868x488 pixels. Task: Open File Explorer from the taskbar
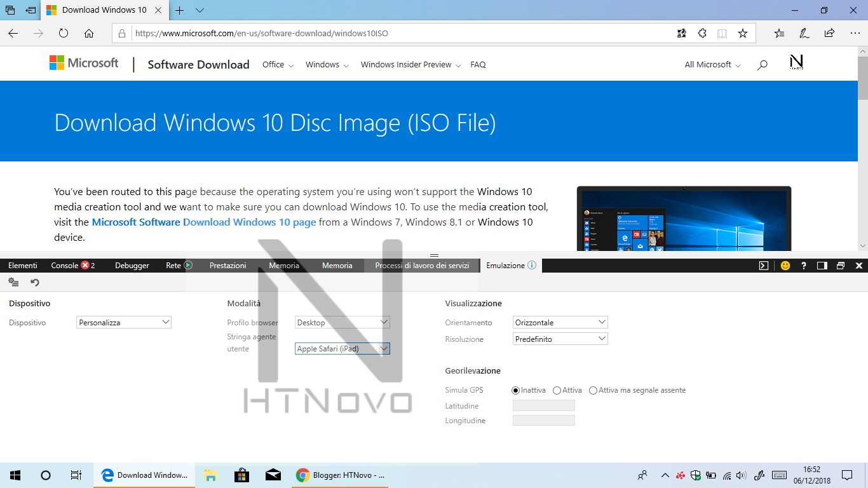point(210,475)
